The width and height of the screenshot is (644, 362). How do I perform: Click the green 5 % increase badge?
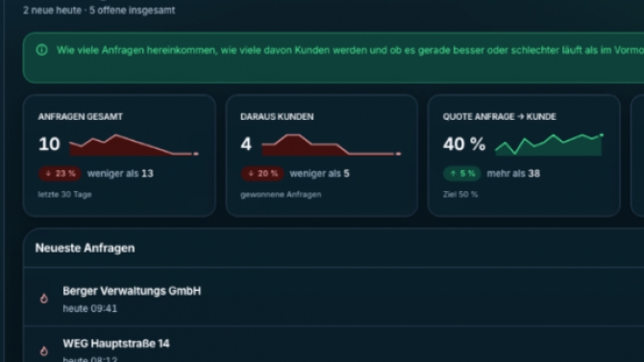tap(462, 174)
